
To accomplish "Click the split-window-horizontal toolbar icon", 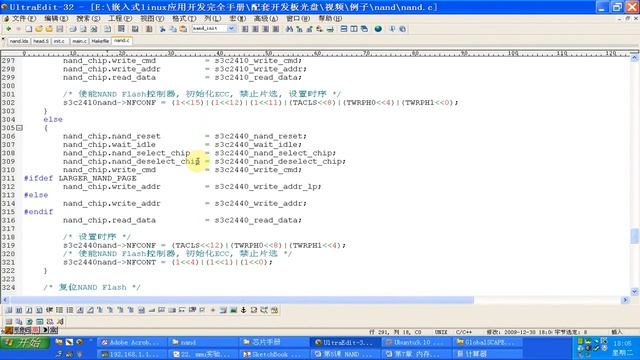I will point(344,29).
